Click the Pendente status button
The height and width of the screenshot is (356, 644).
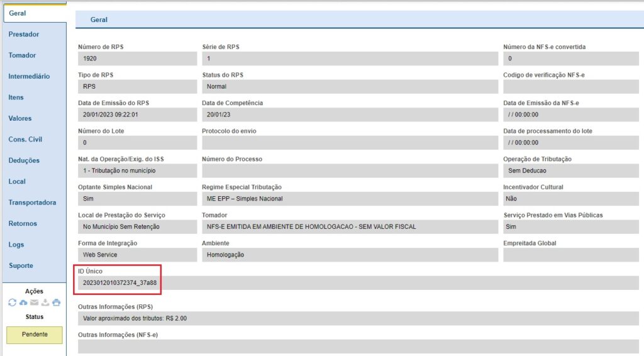click(35, 335)
